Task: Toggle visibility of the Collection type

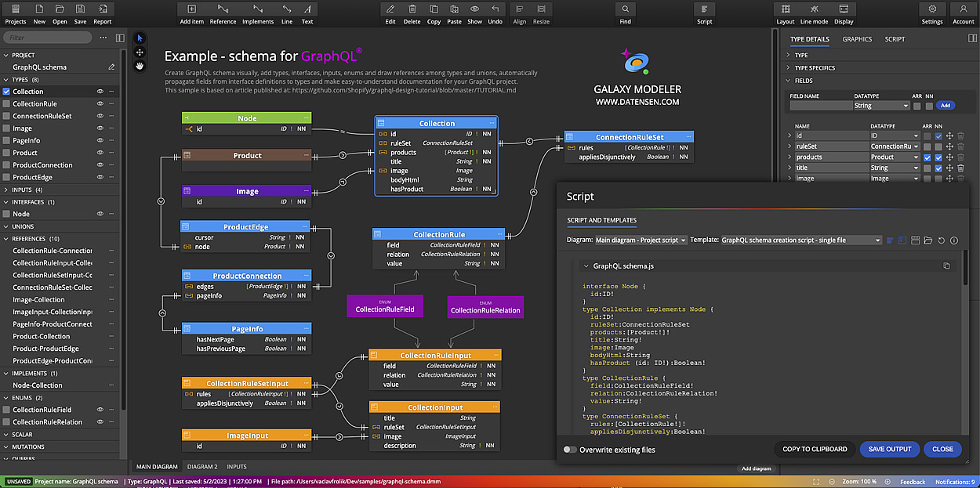Action: (x=101, y=91)
